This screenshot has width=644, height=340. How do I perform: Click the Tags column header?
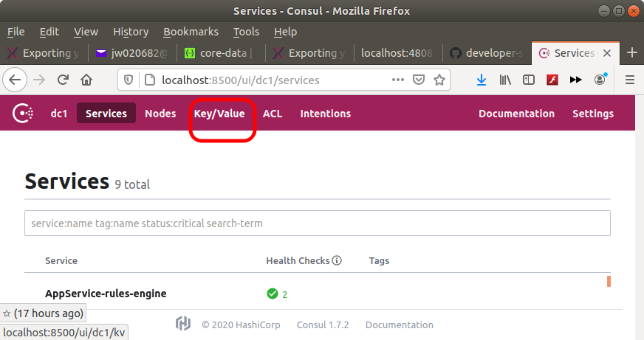click(x=379, y=260)
